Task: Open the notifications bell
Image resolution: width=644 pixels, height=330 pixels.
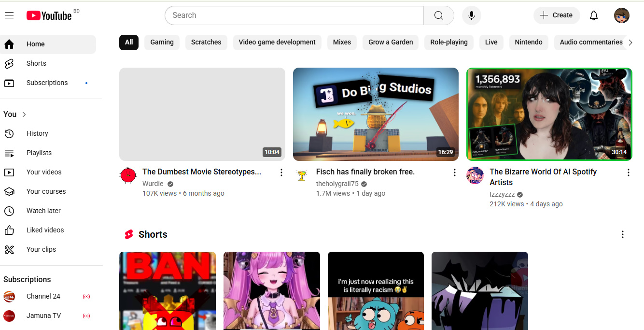Action: (x=594, y=15)
